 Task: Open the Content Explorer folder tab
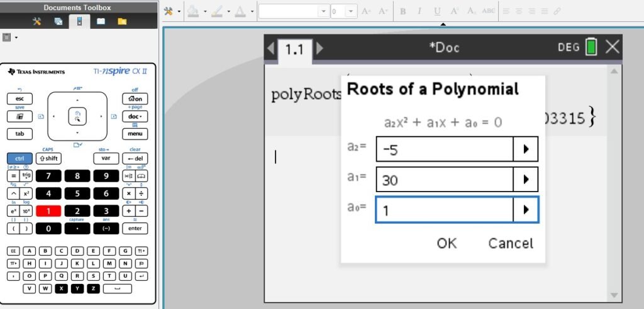point(122,21)
